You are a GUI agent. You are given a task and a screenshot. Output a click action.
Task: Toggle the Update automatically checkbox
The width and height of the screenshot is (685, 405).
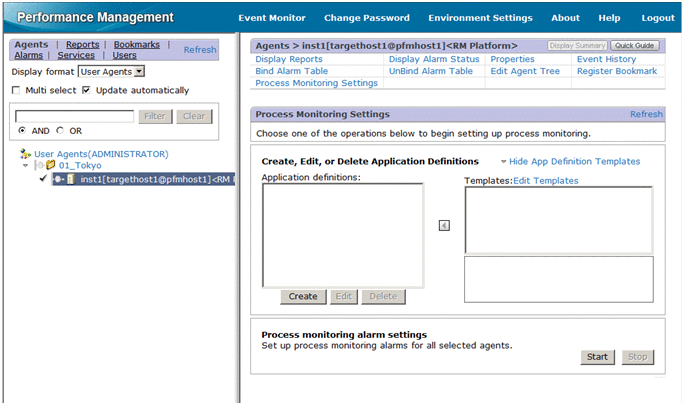tap(86, 90)
